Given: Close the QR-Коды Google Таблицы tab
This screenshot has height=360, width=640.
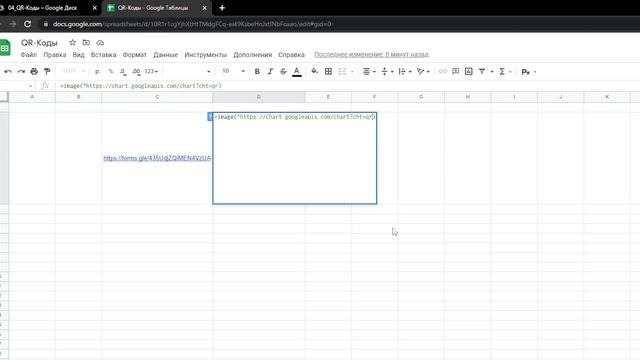Looking at the screenshot, I should [x=204, y=8].
